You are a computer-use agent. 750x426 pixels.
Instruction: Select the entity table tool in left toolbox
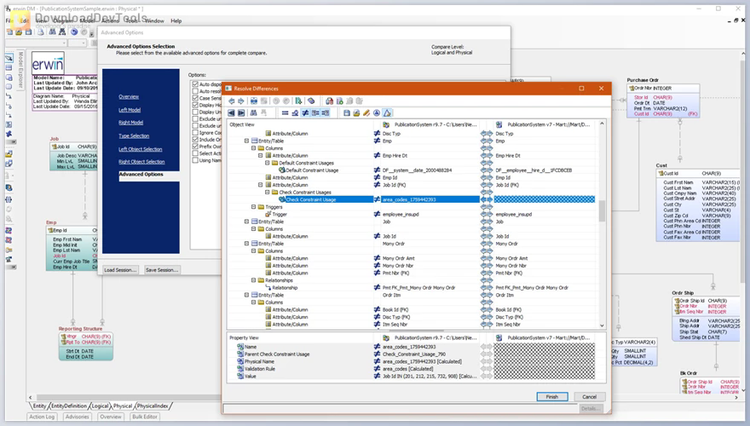[9, 67]
